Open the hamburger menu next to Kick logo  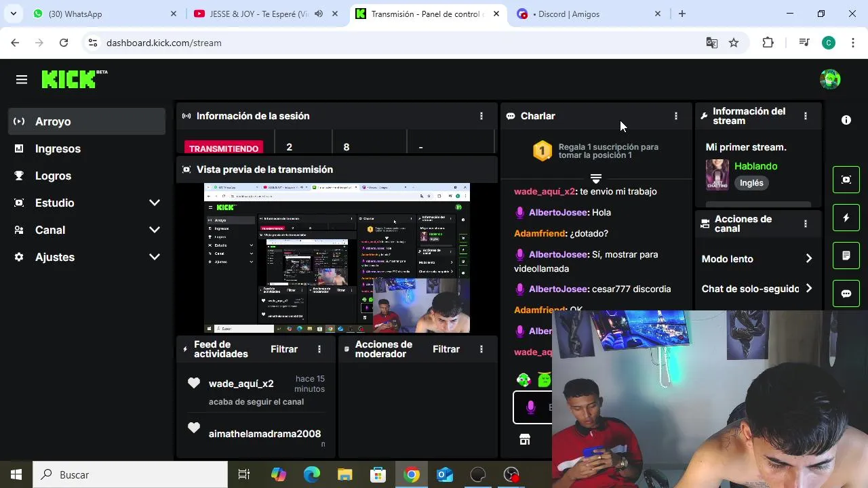[x=22, y=80]
